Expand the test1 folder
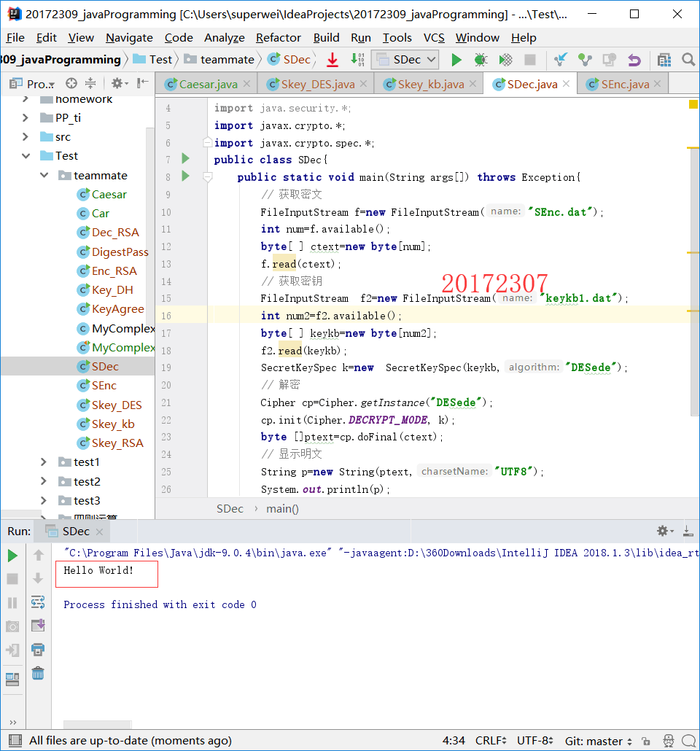The width and height of the screenshot is (700, 751). 44,462
